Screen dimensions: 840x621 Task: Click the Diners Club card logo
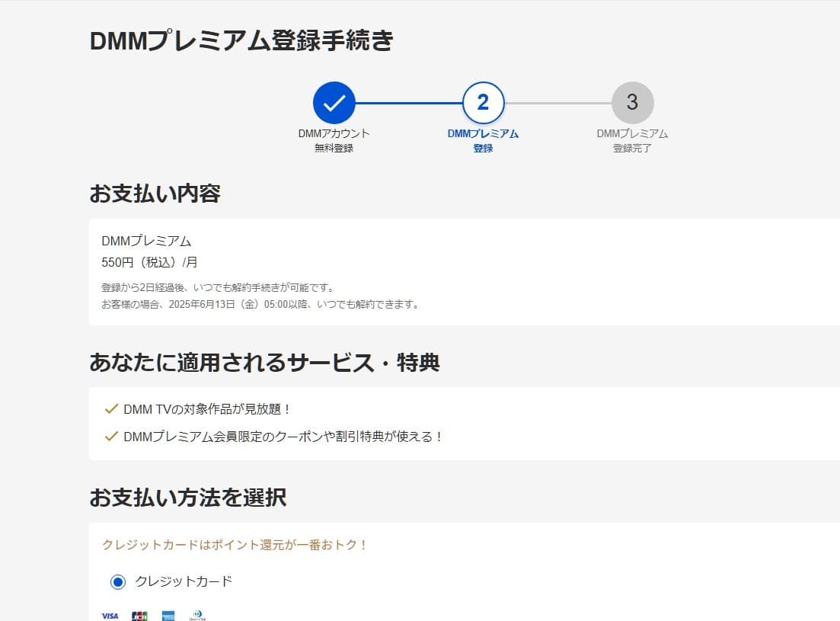[197, 616]
